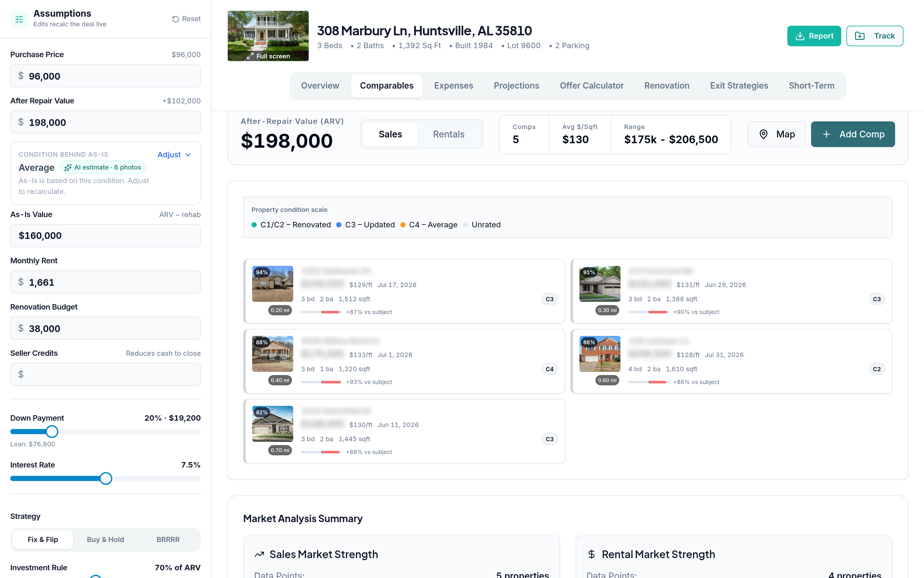Click the Reset assumptions button
924x578 pixels.
coord(186,19)
